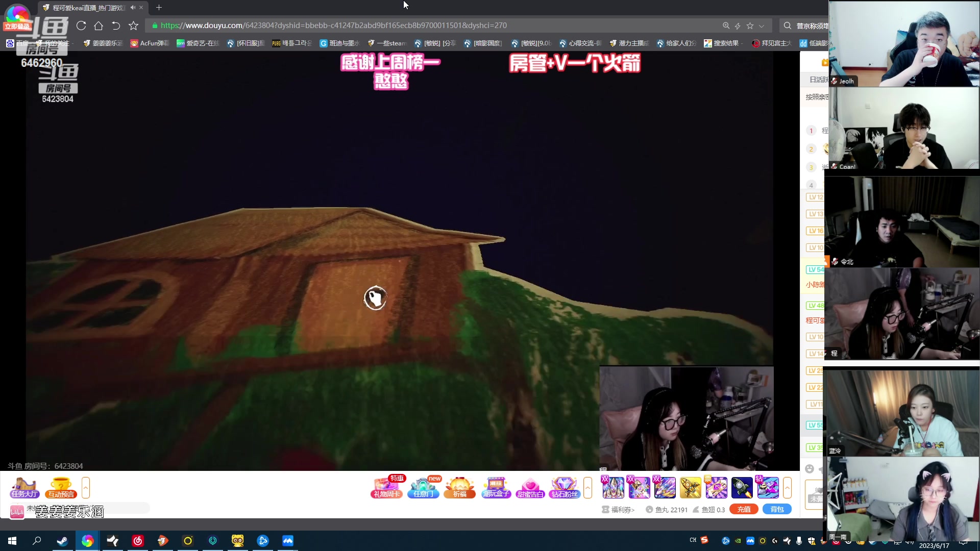Open the 背包 backpack button
Viewport: 980px width, 551px height.
click(776, 509)
